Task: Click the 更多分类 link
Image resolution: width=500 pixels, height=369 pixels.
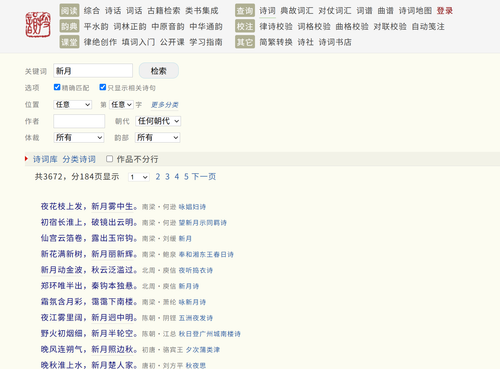Action: coord(164,105)
